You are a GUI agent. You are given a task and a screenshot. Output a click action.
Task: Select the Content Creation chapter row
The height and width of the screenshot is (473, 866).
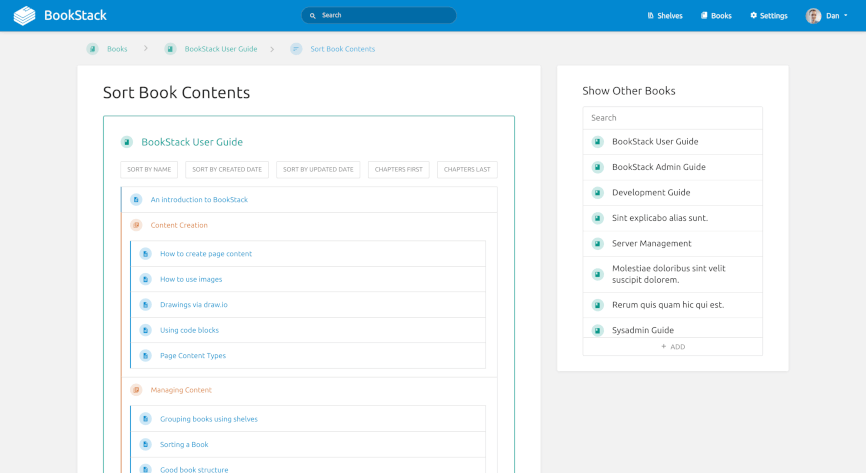309,225
